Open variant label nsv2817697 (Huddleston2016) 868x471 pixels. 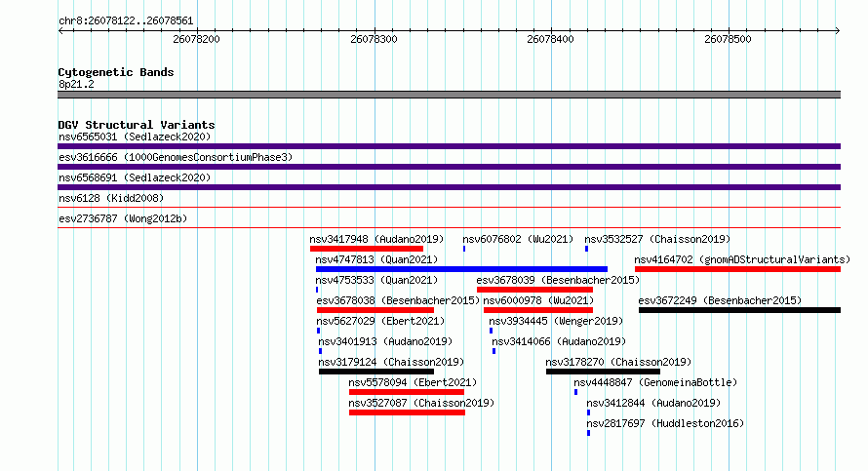pos(665,423)
